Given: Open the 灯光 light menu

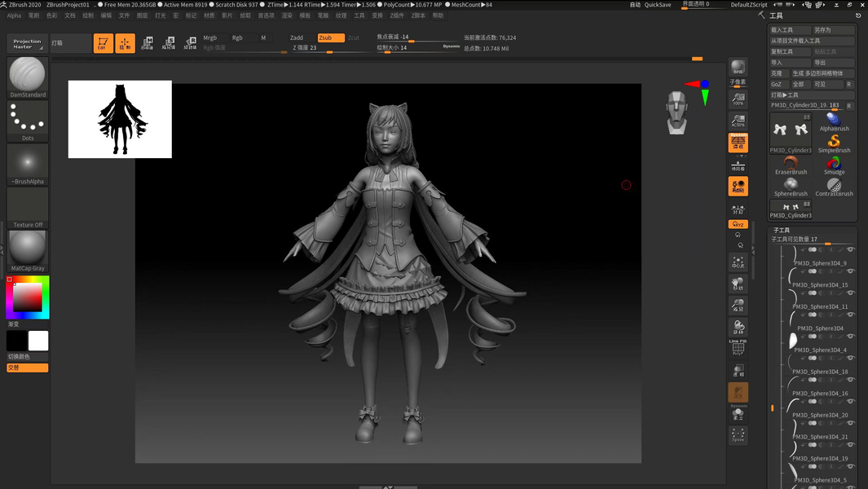Looking at the screenshot, I should pyautogui.click(x=160, y=15).
